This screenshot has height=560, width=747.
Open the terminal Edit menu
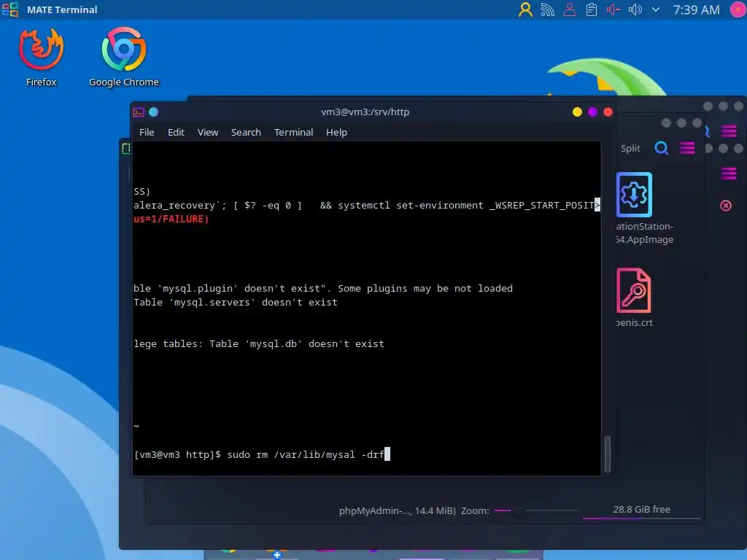(x=176, y=133)
